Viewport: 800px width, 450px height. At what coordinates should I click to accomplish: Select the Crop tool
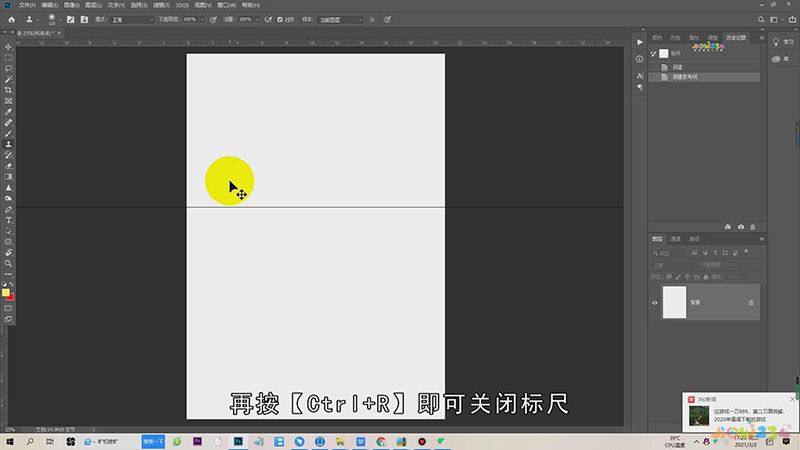(8, 90)
